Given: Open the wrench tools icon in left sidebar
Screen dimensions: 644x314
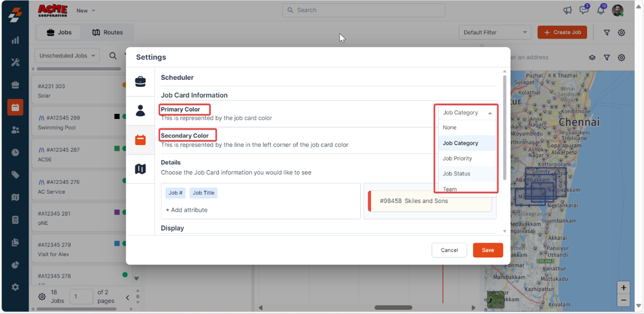Looking at the screenshot, I should [x=15, y=63].
